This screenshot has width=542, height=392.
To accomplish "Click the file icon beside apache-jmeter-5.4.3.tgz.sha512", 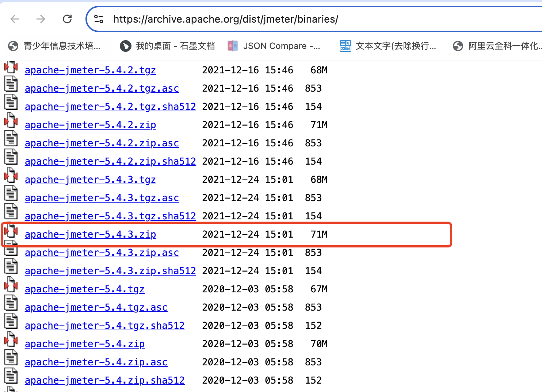I will click(x=11, y=211).
